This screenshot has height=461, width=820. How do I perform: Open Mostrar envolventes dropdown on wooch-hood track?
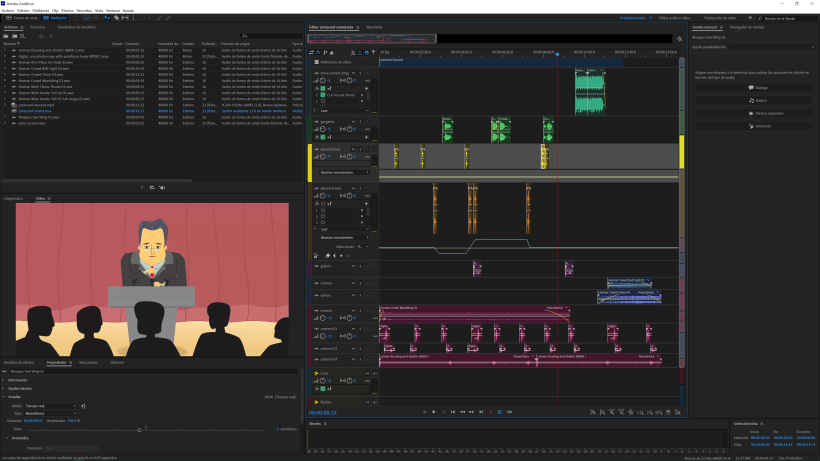345,172
